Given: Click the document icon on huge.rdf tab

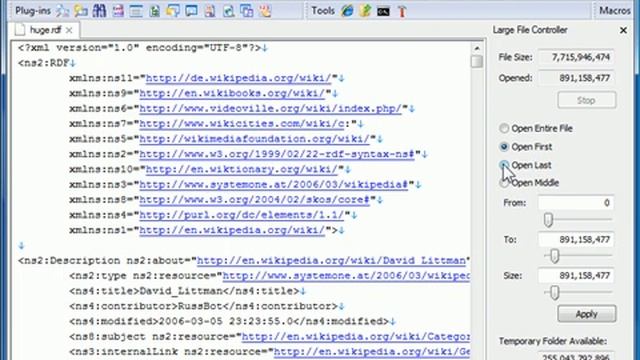Looking at the screenshot, I should click(x=20, y=30).
